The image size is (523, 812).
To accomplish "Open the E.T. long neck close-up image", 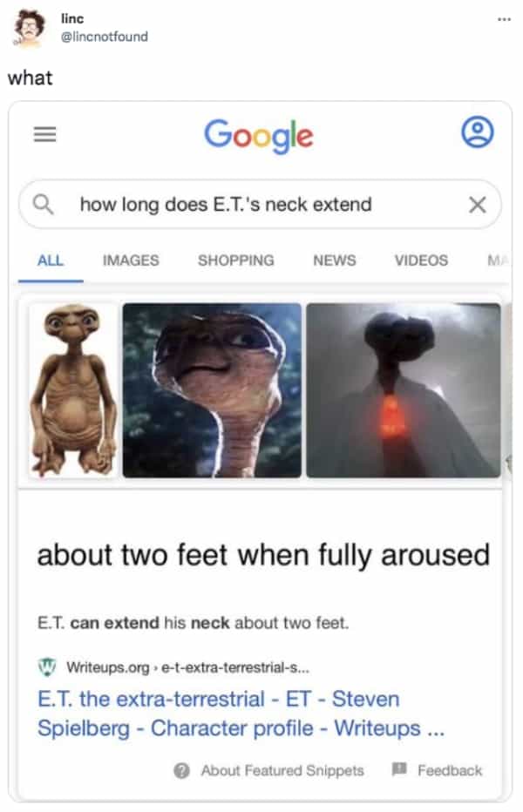I will 212,390.
